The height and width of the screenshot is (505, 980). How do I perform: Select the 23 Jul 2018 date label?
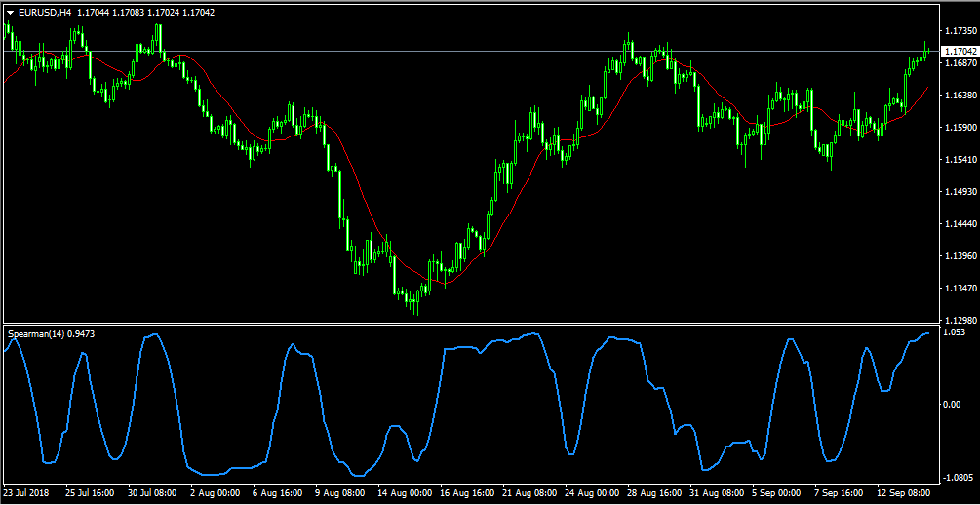[x=28, y=494]
